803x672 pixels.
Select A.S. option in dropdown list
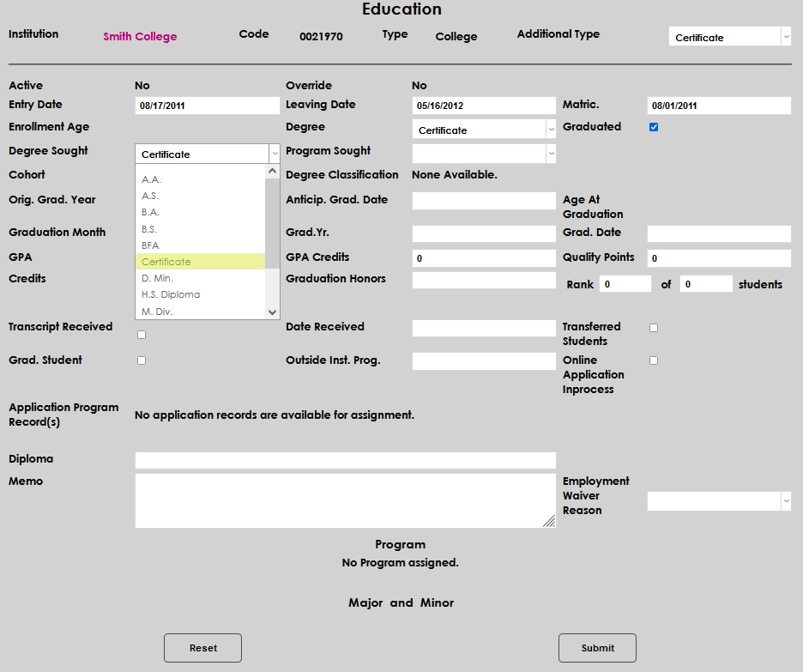click(x=150, y=196)
